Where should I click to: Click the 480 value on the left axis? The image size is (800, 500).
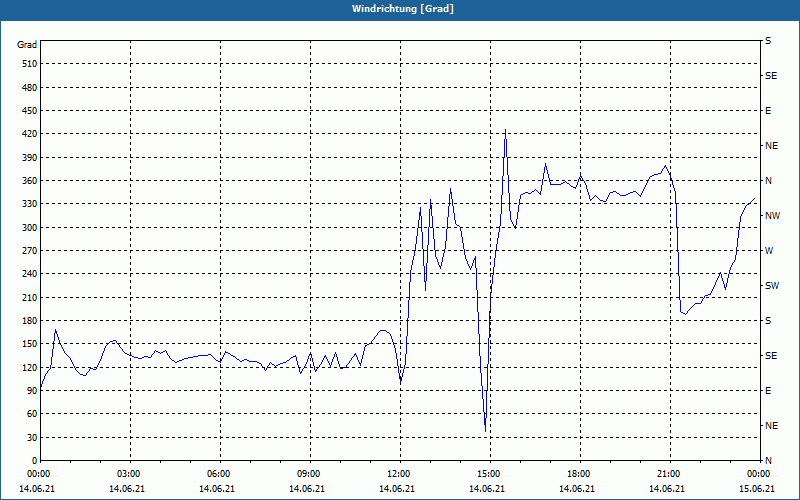(x=30, y=88)
